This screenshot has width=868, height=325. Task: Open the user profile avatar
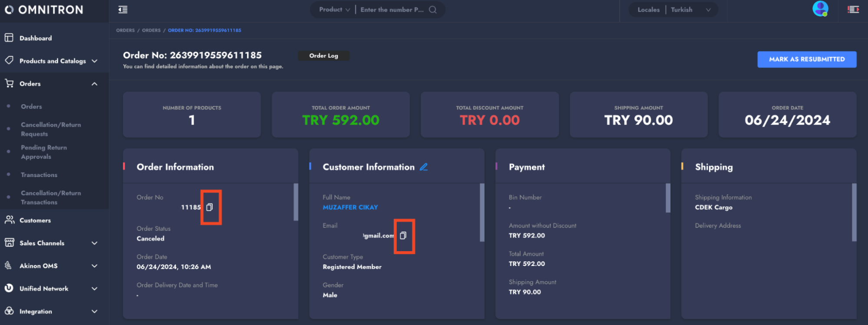[820, 9]
